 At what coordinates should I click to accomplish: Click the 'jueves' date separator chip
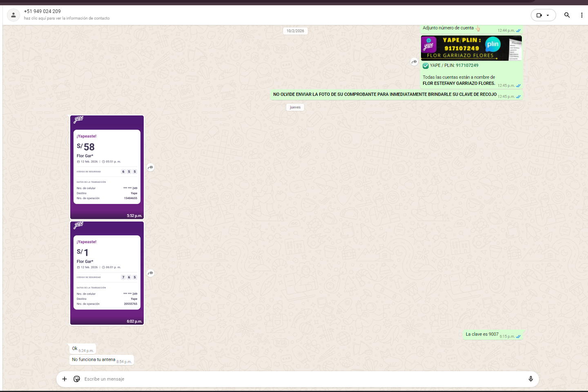click(x=295, y=107)
